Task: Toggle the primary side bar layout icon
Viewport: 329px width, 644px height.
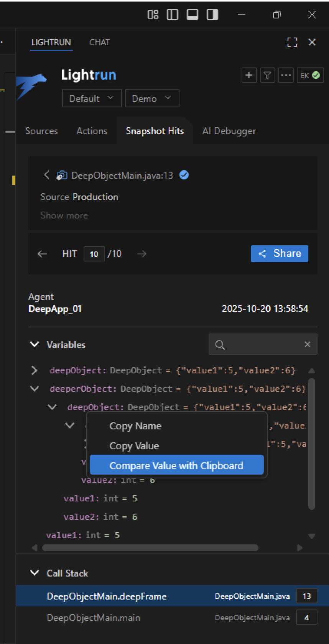Action: (x=173, y=15)
